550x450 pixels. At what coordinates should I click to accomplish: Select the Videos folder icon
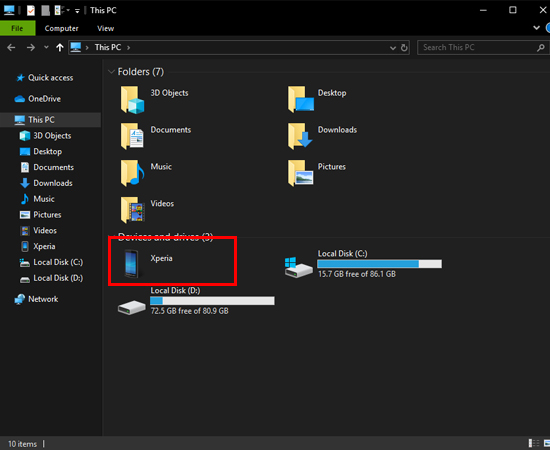tap(132, 210)
